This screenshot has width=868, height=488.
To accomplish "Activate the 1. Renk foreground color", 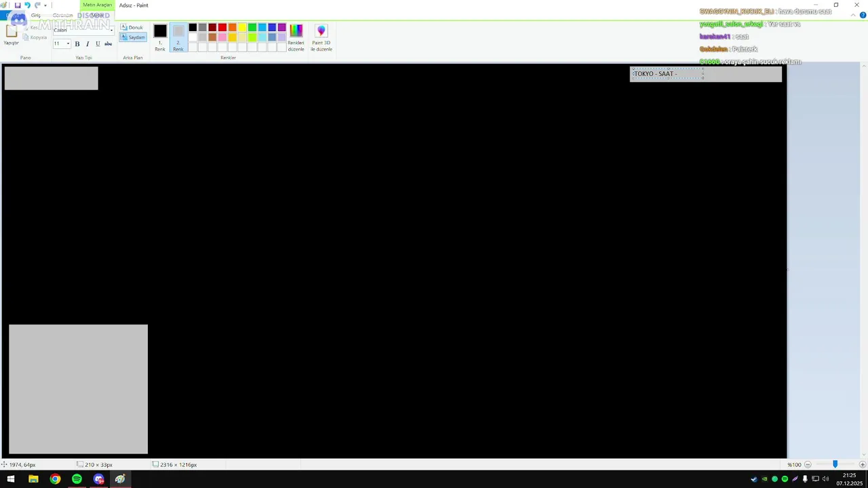I will click(160, 38).
